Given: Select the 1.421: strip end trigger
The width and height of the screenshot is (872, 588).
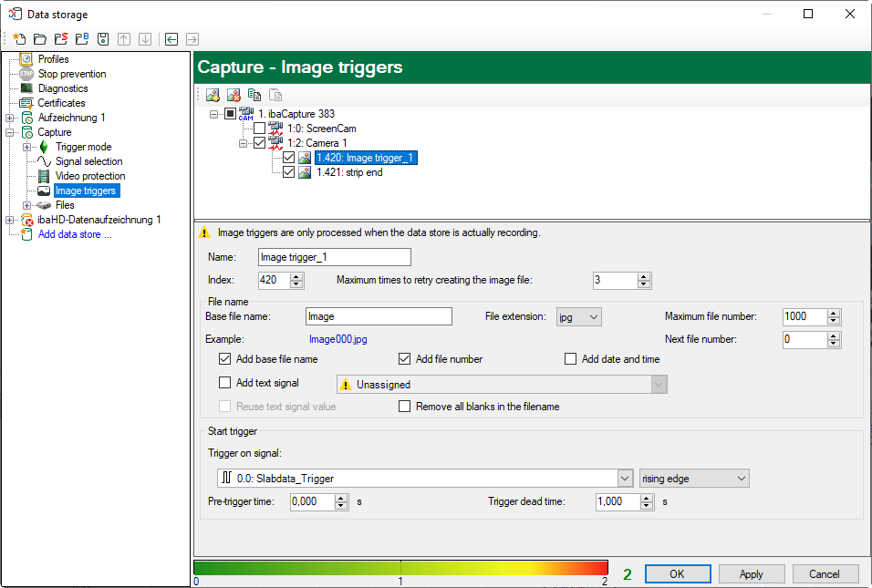Looking at the screenshot, I should coord(349,172).
